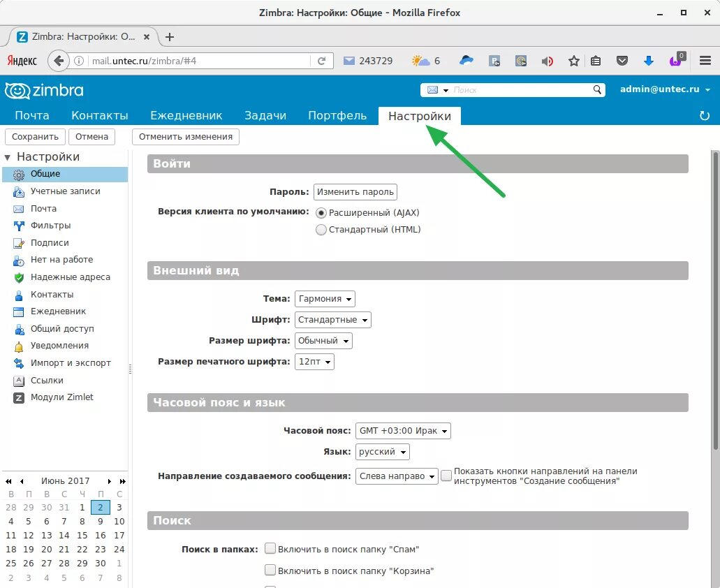Click the Сохранить button
This screenshot has height=588, width=720.
[x=35, y=137]
